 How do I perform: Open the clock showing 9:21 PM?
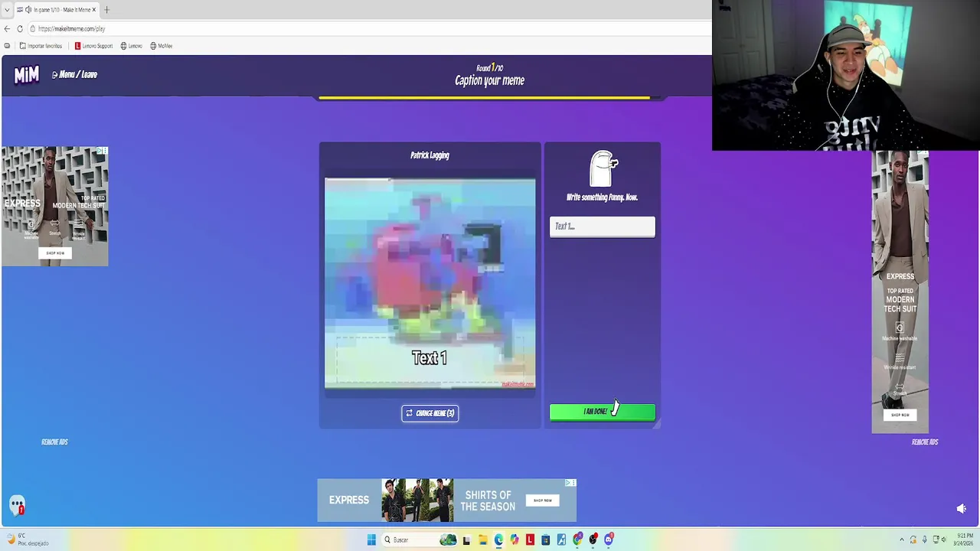pyautogui.click(x=965, y=540)
